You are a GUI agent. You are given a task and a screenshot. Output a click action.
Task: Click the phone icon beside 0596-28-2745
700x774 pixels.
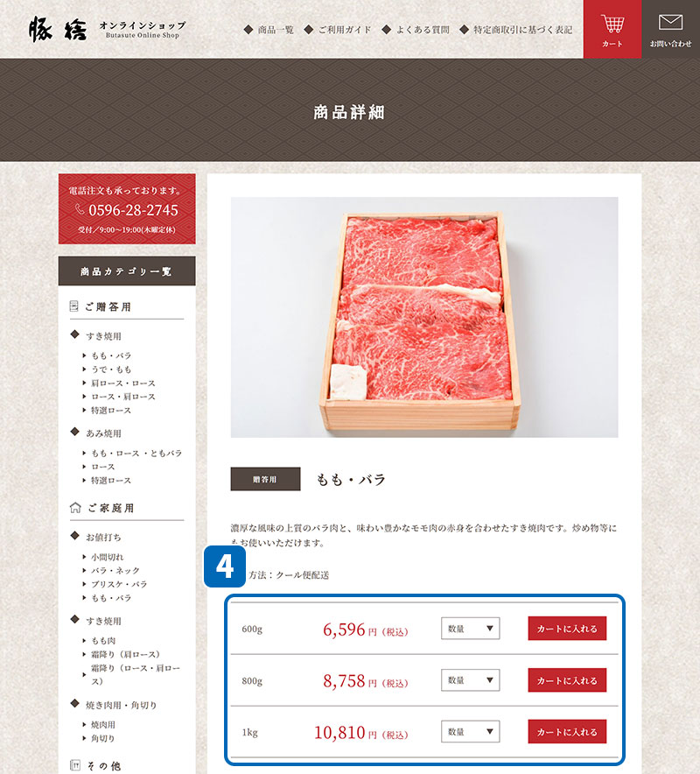pos(80,210)
